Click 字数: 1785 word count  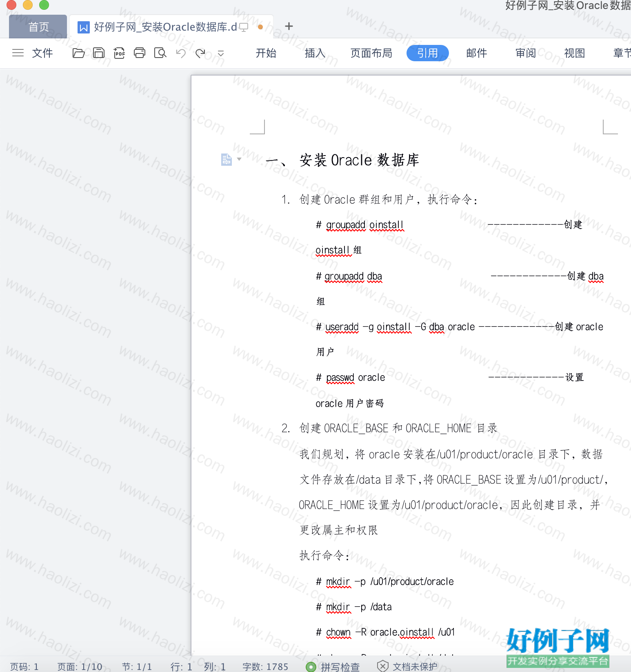(265, 667)
